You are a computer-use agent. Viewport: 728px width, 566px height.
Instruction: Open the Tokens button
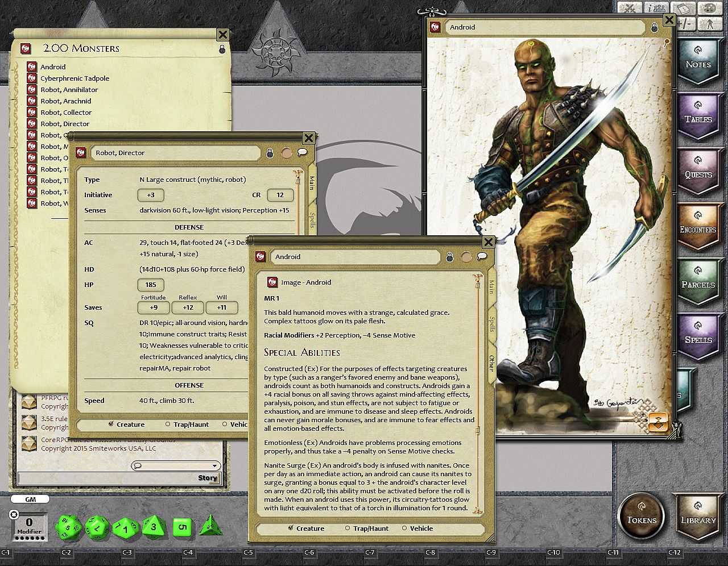click(641, 515)
